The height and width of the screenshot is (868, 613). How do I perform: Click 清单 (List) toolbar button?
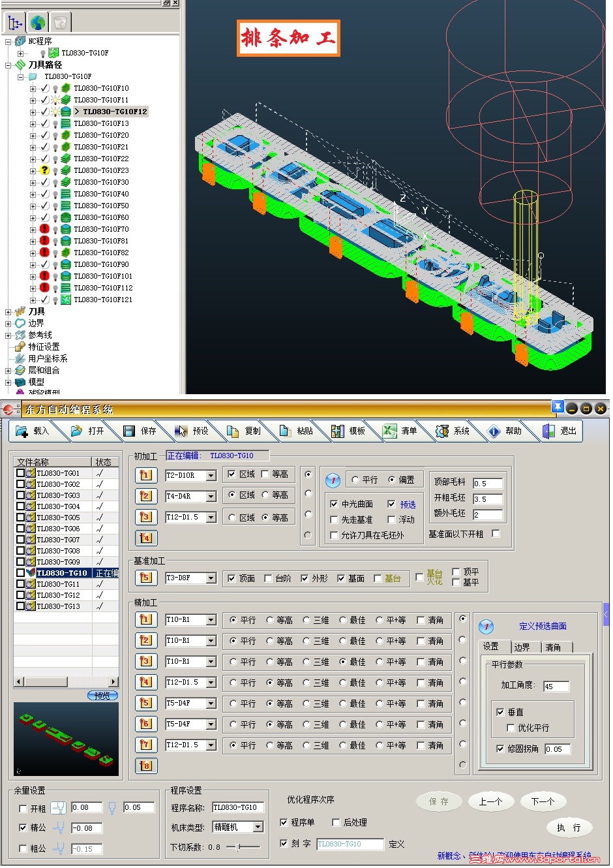400,431
